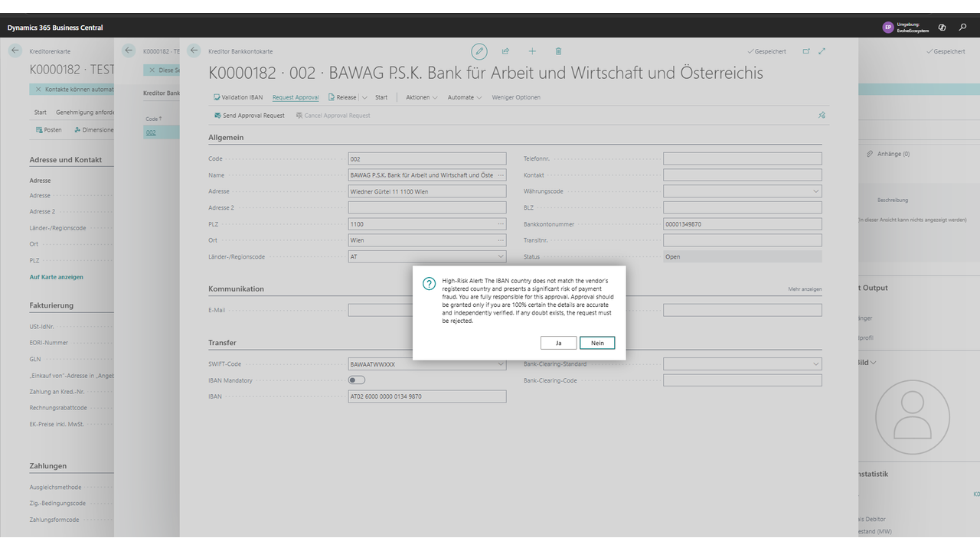Click the plus icon to add new record
The image size is (980, 551).
tap(532, 51)
